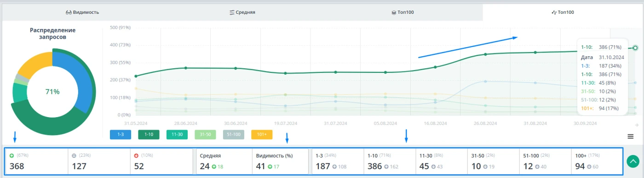The width and height of the screenshot is (644, 178).
Task: Click the Видимость (%) stat card
Action: click(x=280, y=161)
